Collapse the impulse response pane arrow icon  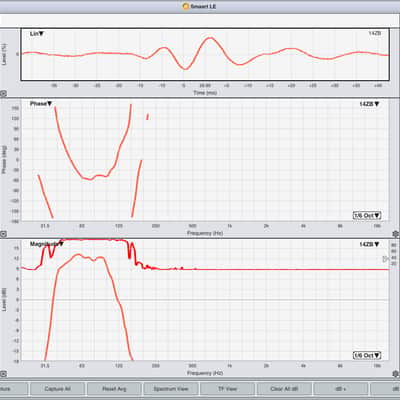[x=3, y=94]
